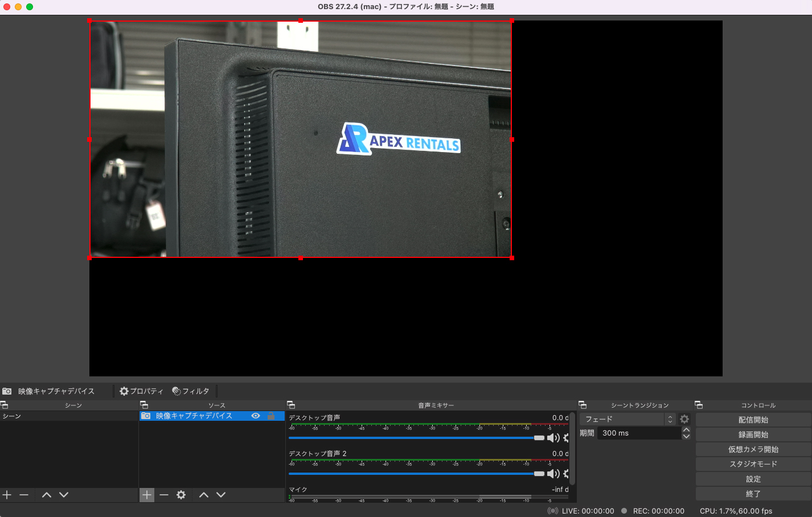
Task: Undock the シーン panel using its float icon
Action: [4, 405]
